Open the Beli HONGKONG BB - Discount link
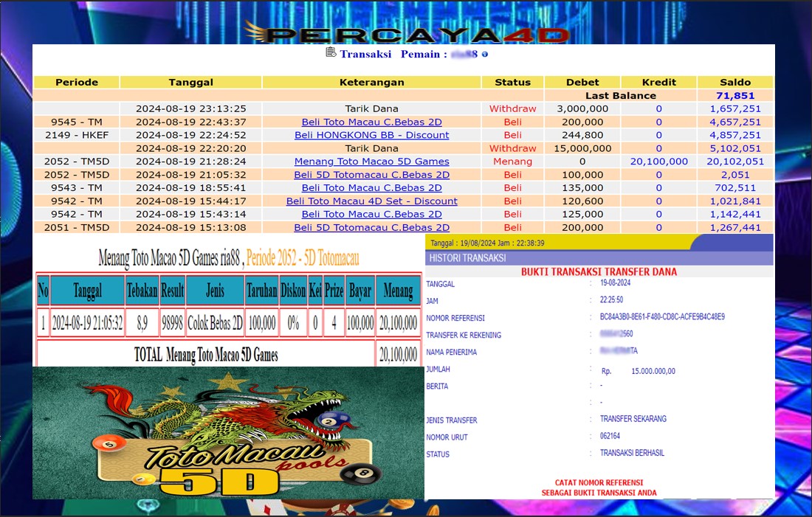 pos(371,135)
